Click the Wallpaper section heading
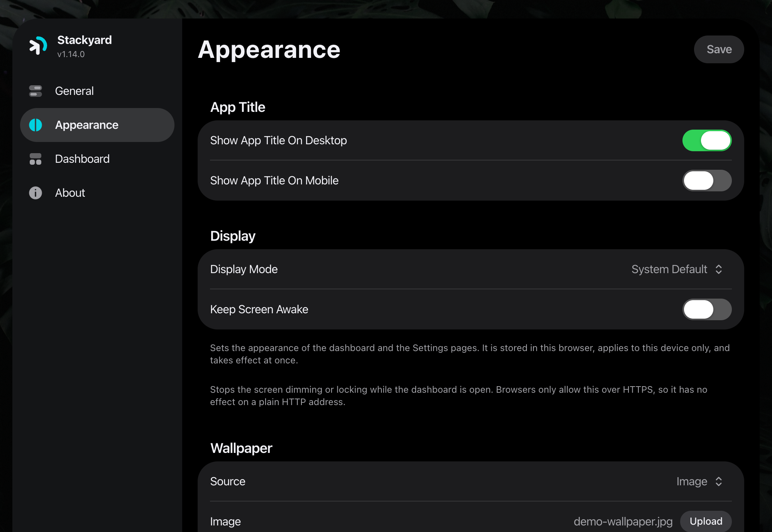The height and width of the screenshot is (532, 772). [x=241, y=448]
